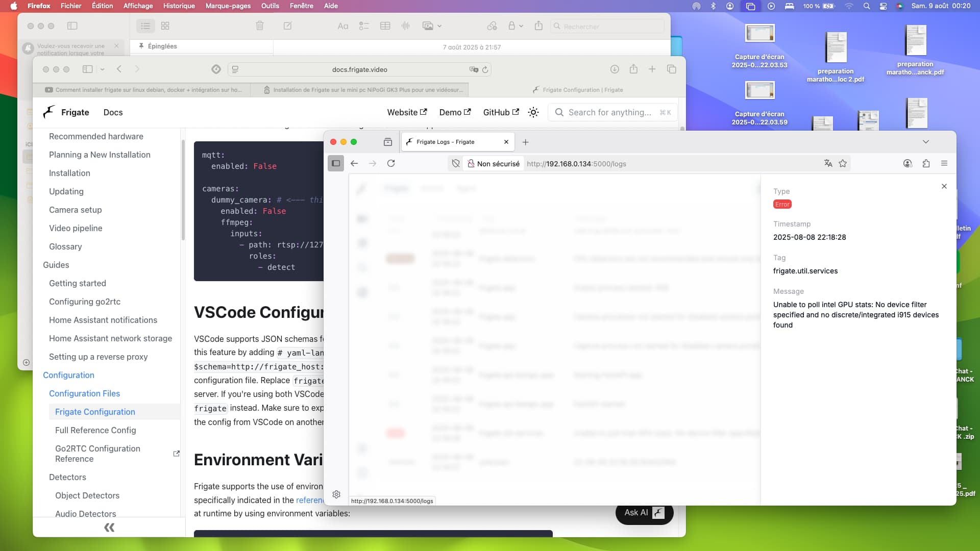Open Full Reference Config docs link

coord(95,430)
